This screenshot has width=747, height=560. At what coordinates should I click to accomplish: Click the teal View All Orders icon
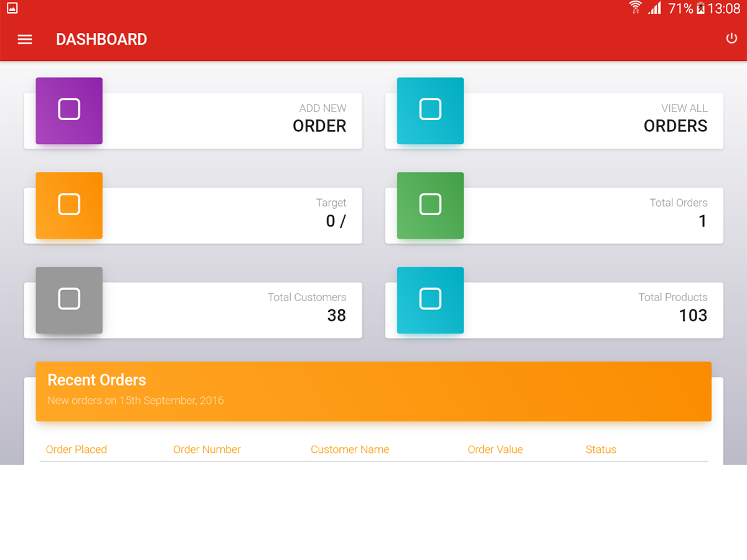click(x=430, y=110)
